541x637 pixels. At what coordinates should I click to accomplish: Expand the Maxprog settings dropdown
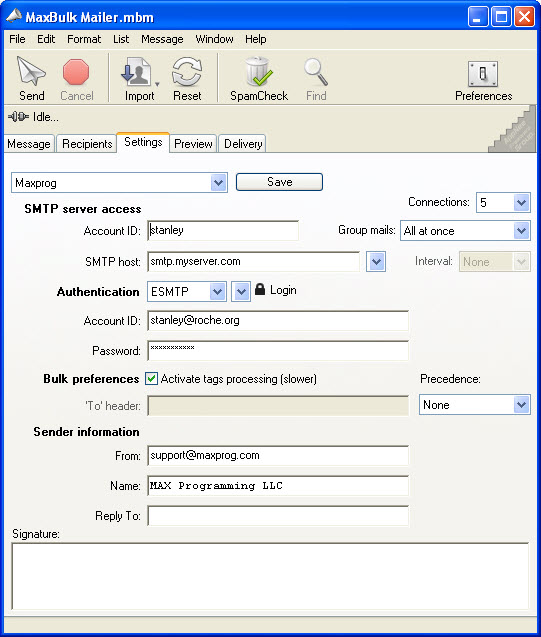pyautogui.click(x=219, y=182)
